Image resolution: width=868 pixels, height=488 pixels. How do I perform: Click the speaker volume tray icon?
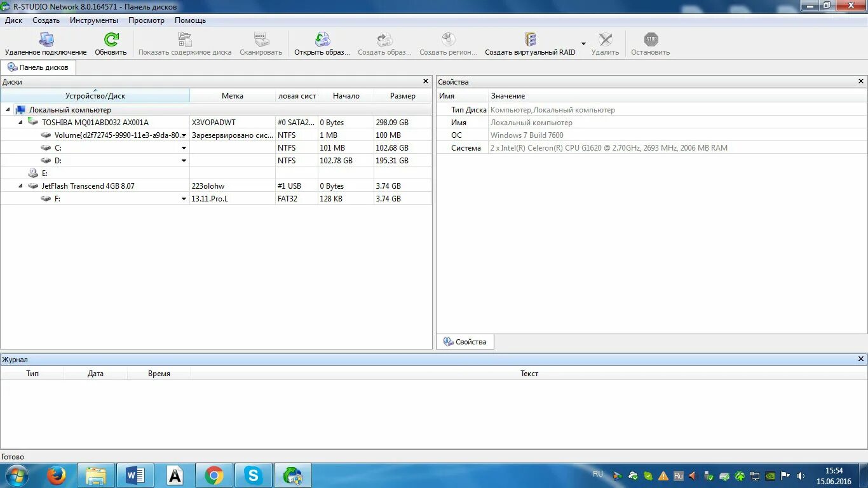(801, 476)
